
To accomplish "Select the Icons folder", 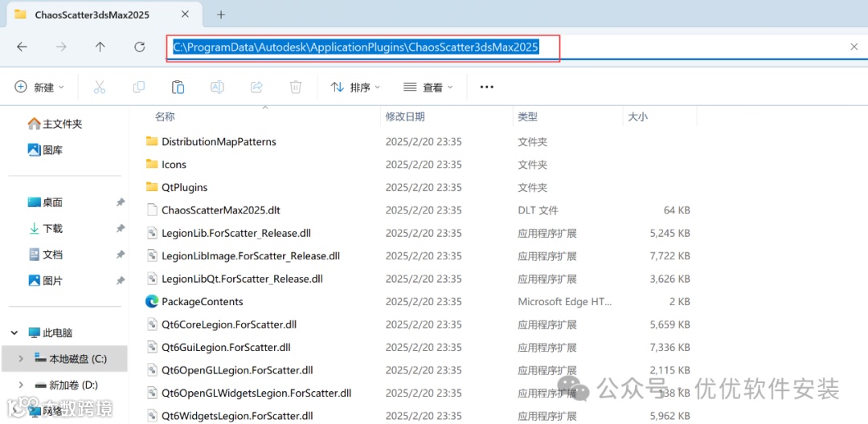I will [174, 164].
